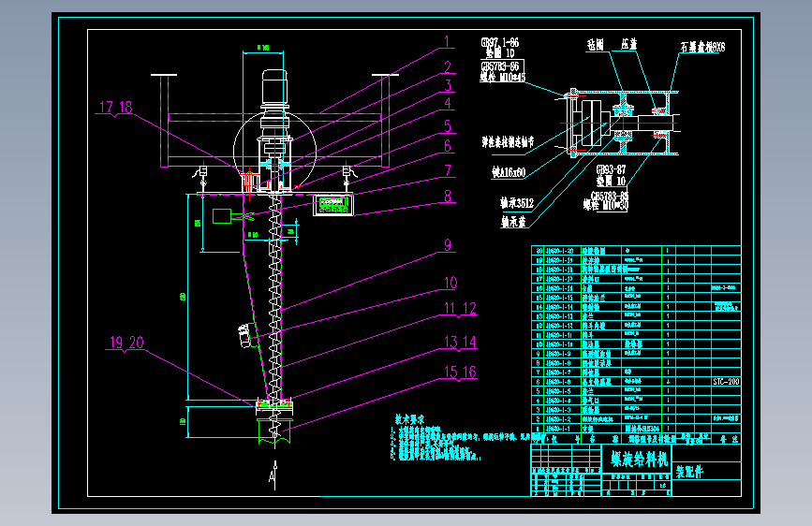The image size is (812, 526).
Task: Click the '13 14' callout label
Action: point(460,343)
